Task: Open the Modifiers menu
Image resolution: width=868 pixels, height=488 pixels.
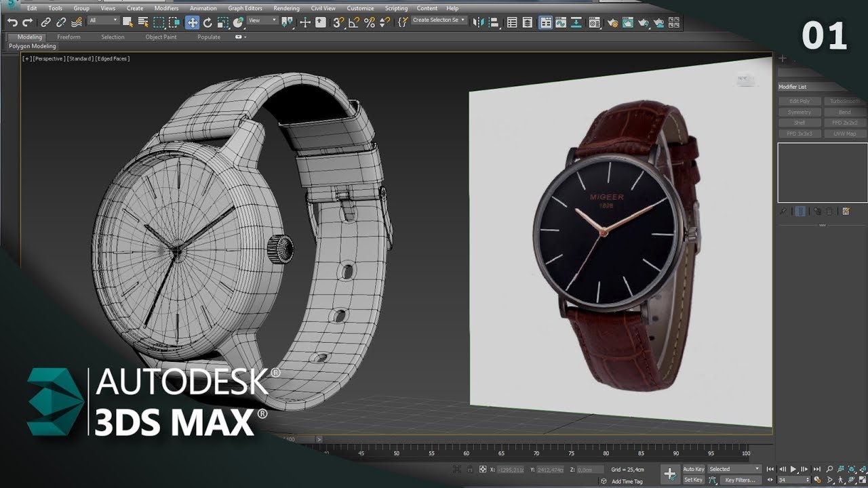Action: pos(166,8)
